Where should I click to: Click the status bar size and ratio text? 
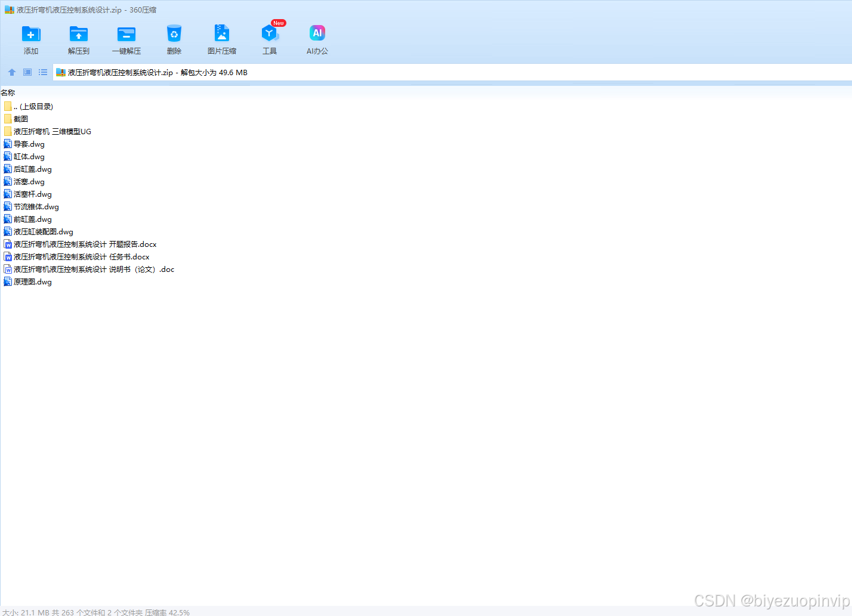[x=96, y=612]
